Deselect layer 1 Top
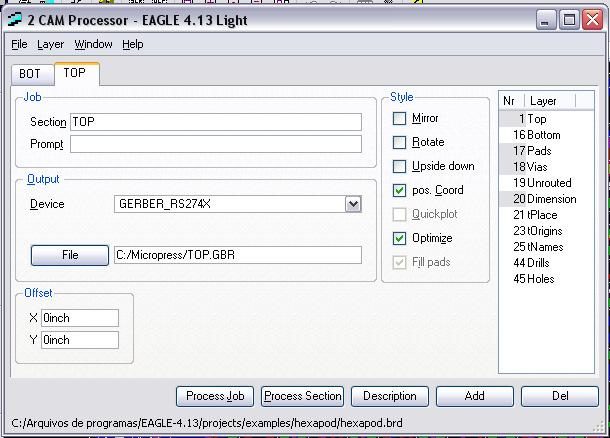 tap(547, 119)
